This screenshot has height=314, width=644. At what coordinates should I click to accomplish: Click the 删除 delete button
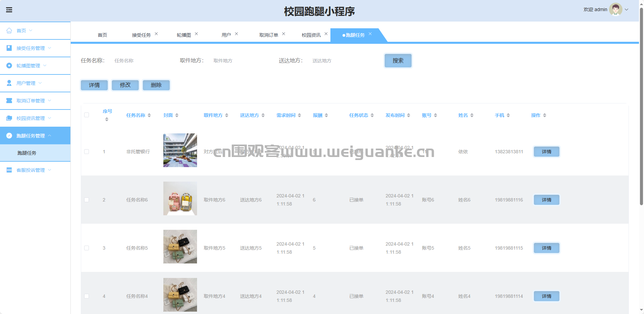pyautogui.click(x=156, y=85)
